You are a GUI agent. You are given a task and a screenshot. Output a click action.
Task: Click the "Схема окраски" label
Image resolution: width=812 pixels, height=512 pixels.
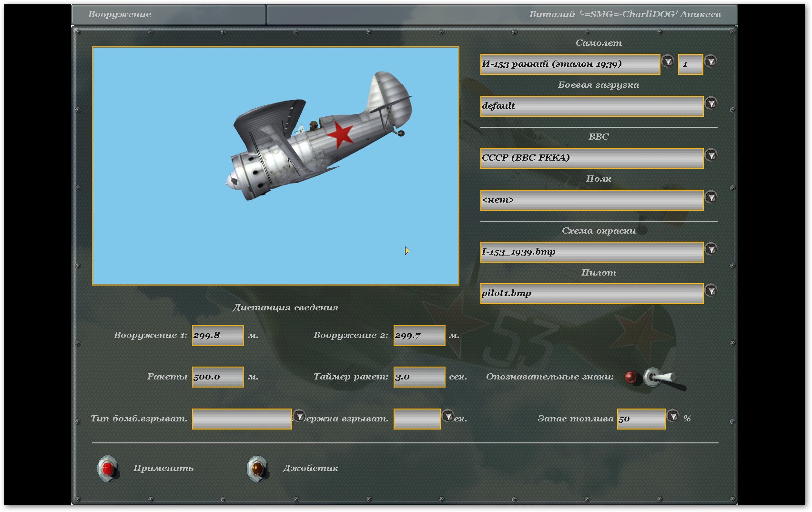pyautogui.click(x=599, y=231)
